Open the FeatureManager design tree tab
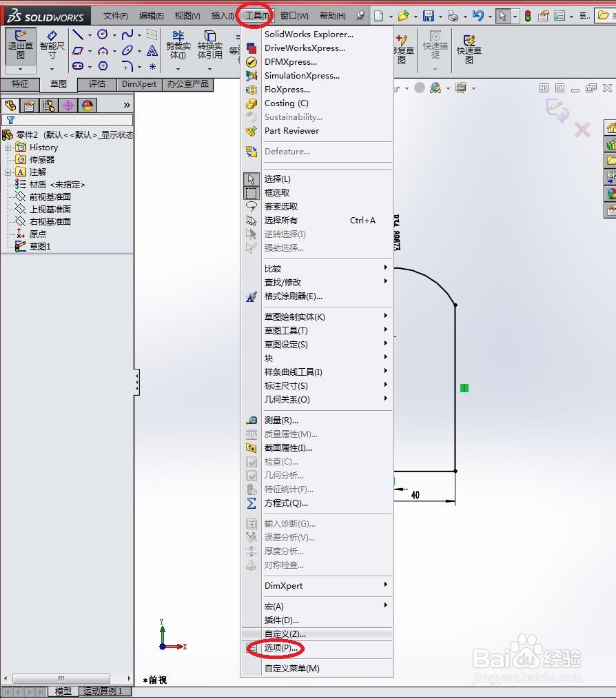 click(x=10, y=105)
